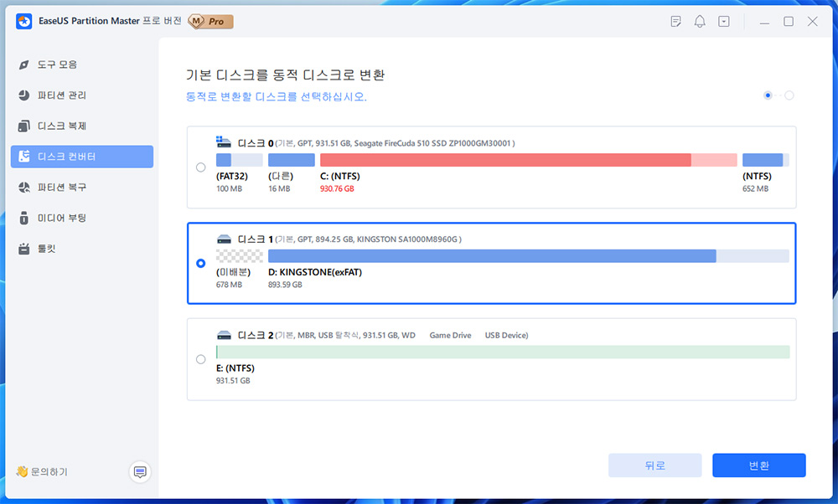Select the 디스크 2 radio button
The image size is (838, 504).
[201, 359]
